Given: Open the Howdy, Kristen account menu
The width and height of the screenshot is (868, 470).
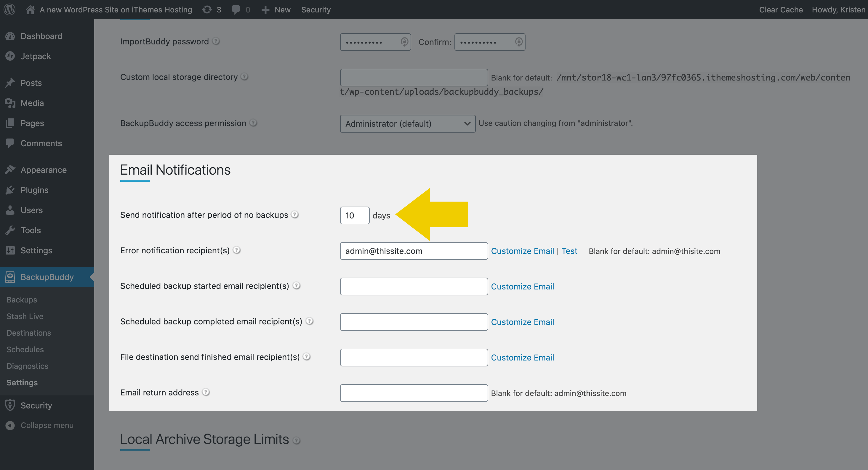Looking at the screenshot, I should tap(838, 10).
